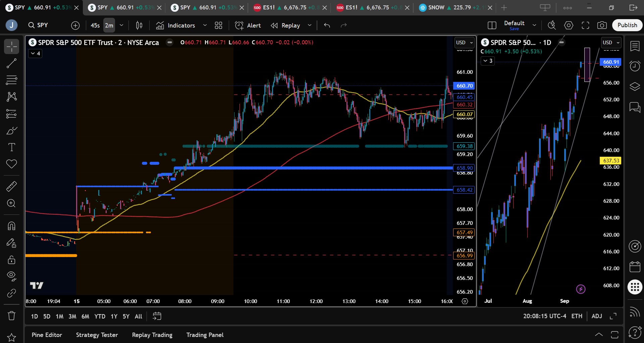
Task: Open the go to date calendar
Action: (x=157, y=316)
